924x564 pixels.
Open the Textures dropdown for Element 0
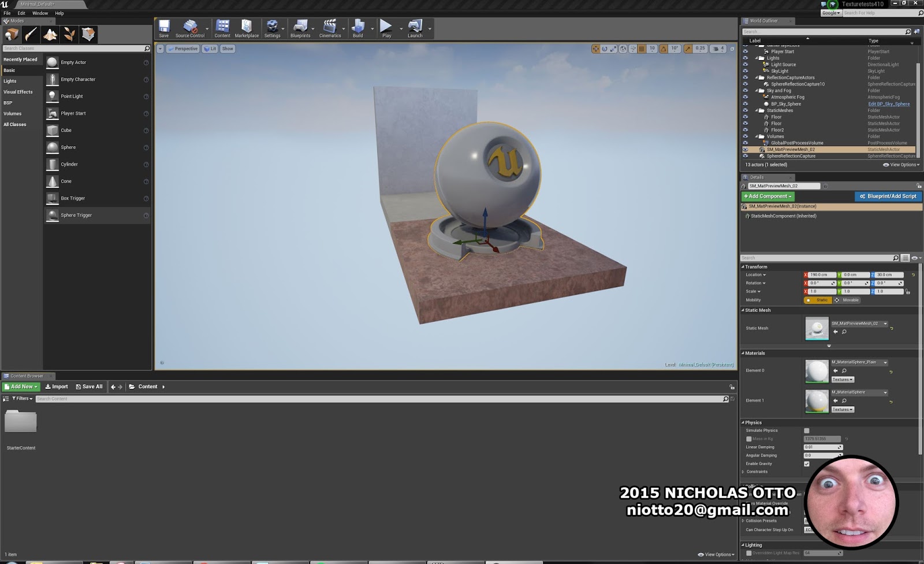coord(843,380)
